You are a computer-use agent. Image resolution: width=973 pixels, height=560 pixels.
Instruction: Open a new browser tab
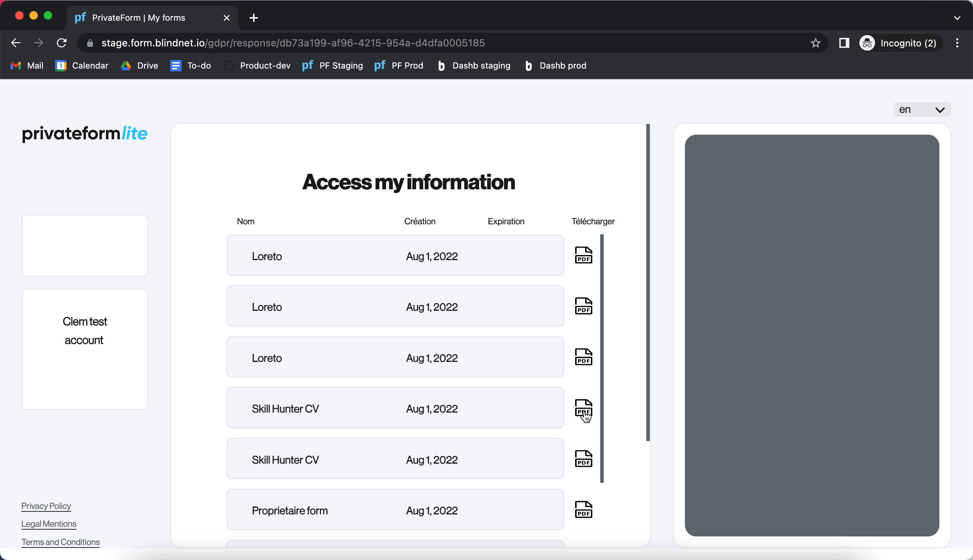tap(254, 18)
